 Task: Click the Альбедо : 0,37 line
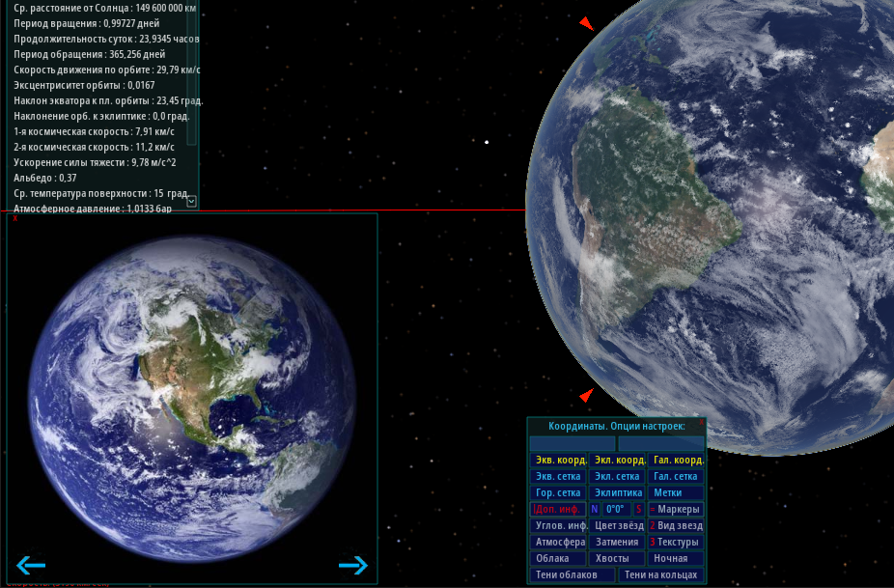tap(45, 178)
